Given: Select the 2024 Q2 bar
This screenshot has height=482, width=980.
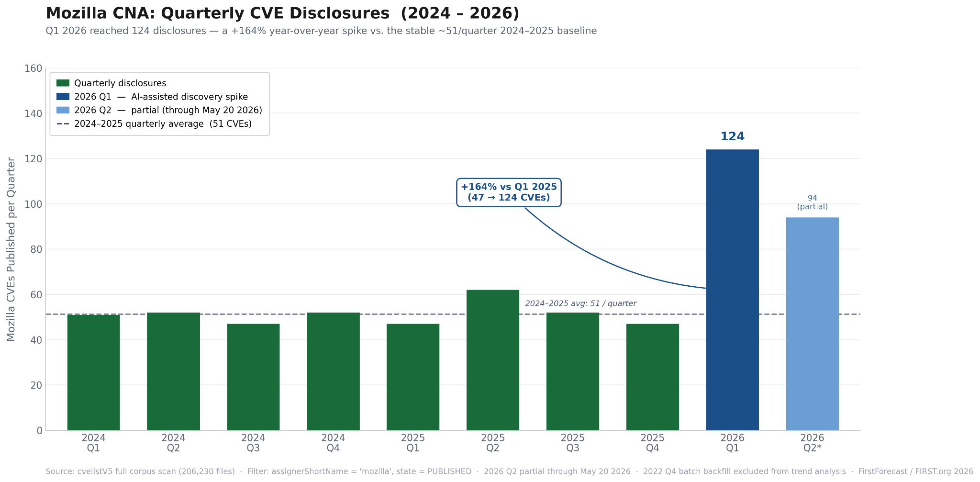Looking at the screenshot, I should click(173, 371).
